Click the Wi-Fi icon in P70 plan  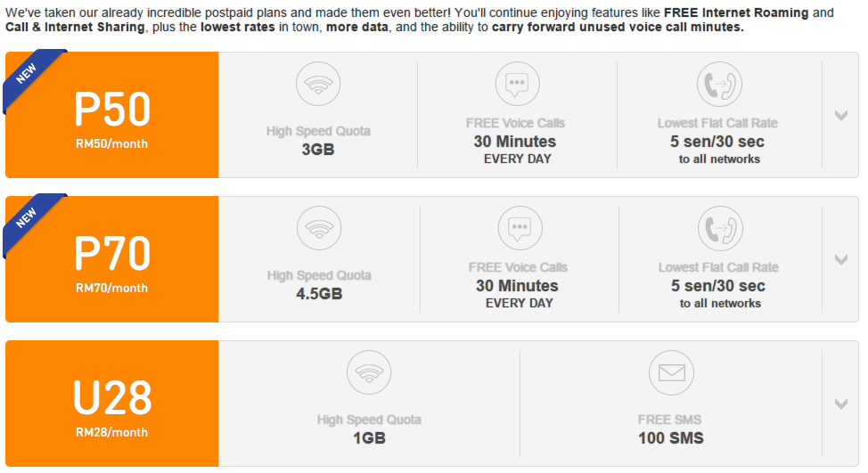[x=319, y=228]
